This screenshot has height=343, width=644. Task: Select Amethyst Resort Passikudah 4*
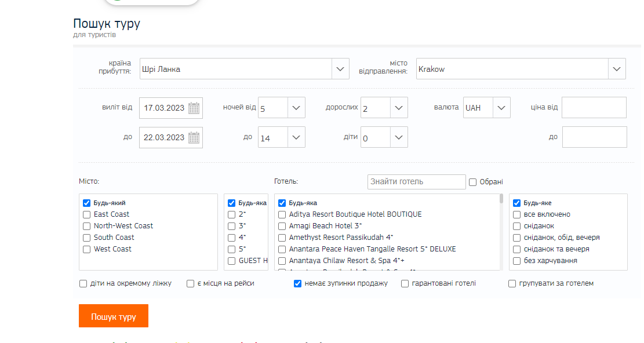click(x=282, y=238)
